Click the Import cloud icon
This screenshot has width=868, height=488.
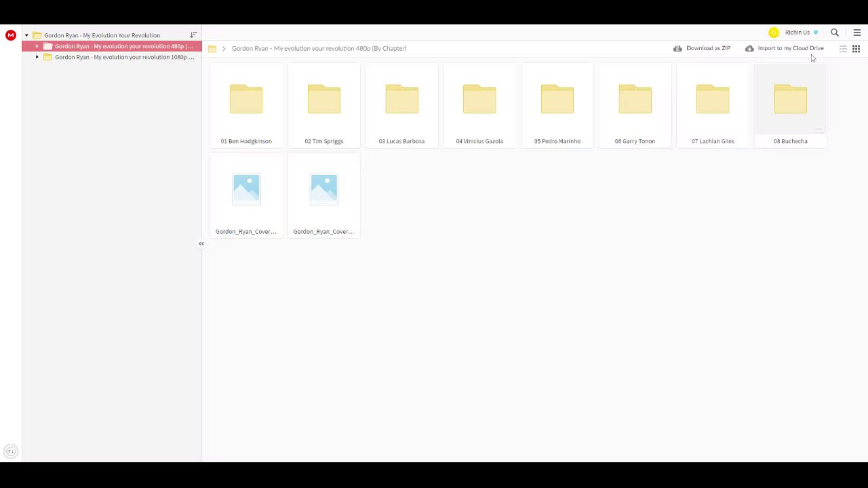click(x=749, y=48)
